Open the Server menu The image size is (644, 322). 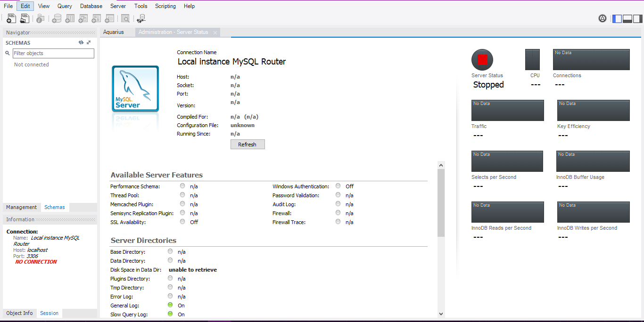[x=118, y=6]
